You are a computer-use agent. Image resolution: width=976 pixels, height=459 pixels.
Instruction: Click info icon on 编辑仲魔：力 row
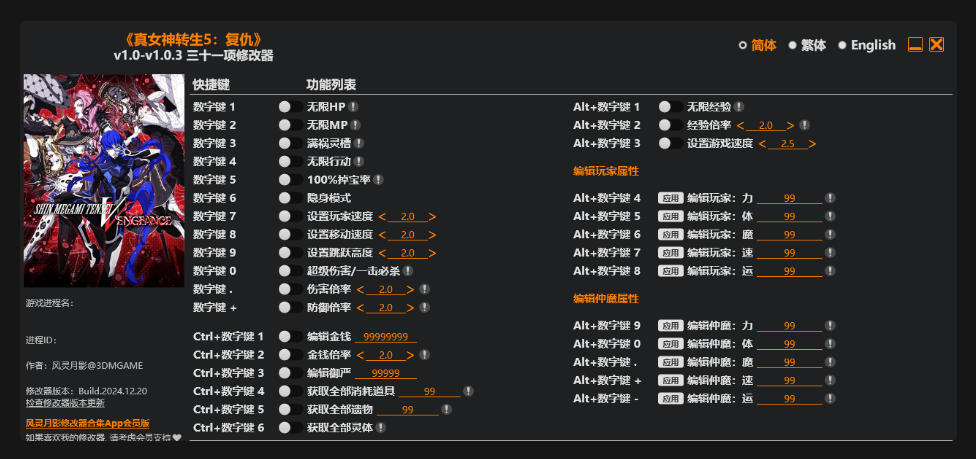click(830, 325)
